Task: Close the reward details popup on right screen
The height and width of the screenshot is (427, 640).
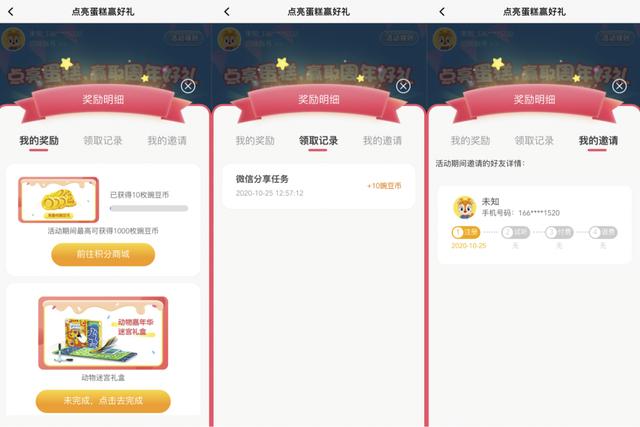Action: [x=619, y=86]
